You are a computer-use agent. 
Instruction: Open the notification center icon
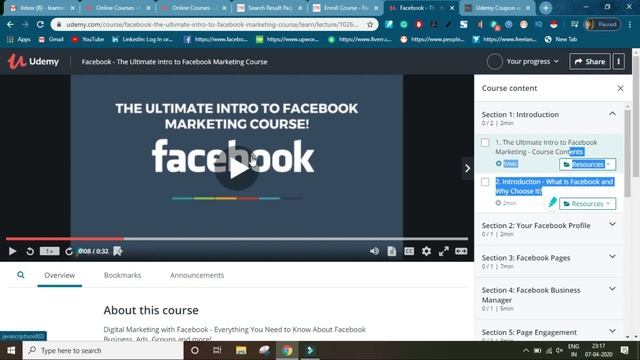pyautogui.click(x=624, y=351)
